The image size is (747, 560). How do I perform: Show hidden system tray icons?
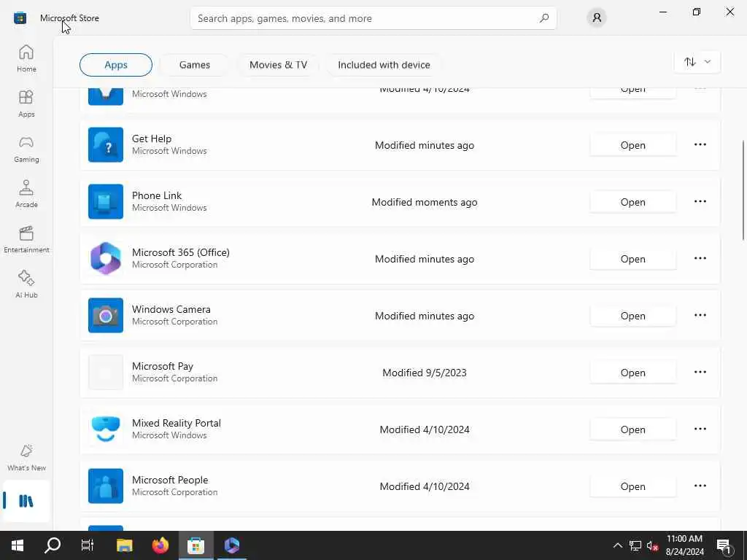point(617,545)
